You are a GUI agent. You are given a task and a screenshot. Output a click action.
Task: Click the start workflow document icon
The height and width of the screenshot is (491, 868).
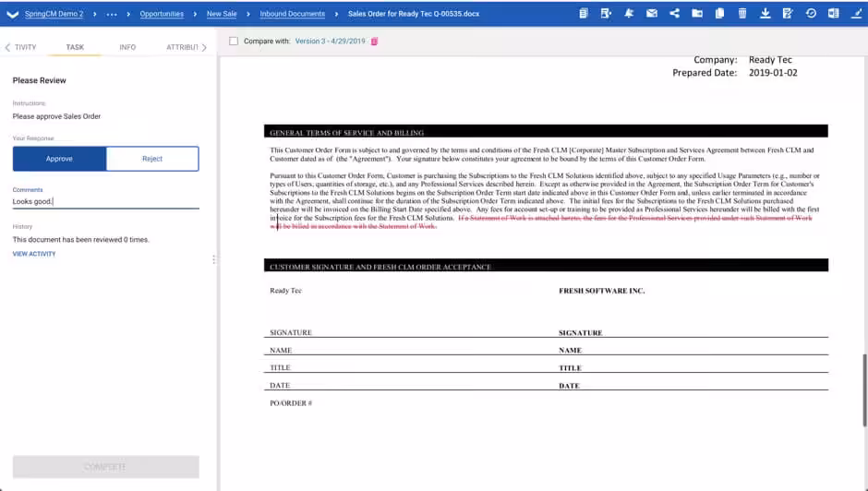(x=606, y=13)
